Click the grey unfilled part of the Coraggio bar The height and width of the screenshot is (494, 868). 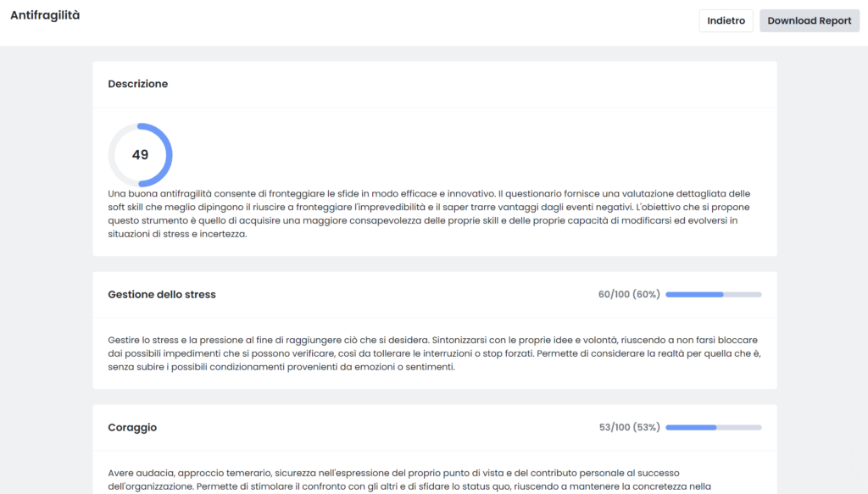[739, 427]
